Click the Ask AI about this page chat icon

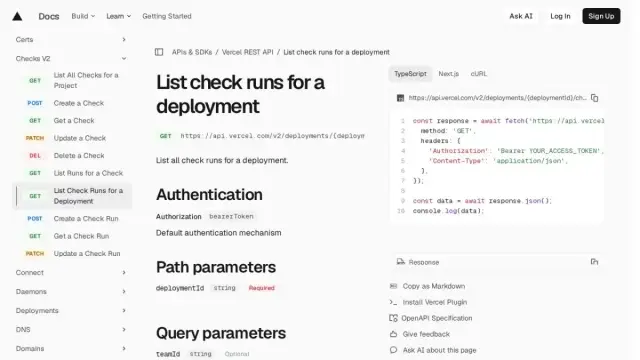393,350
